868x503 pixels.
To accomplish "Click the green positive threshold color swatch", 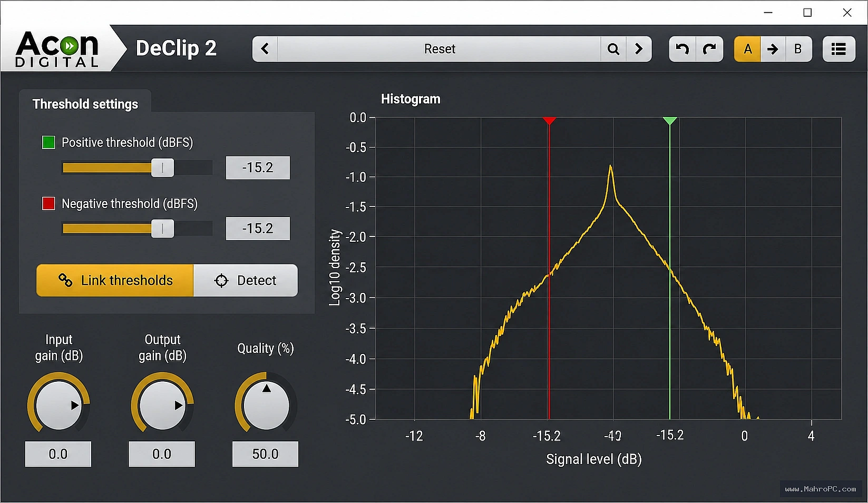I will coord(48,142).
